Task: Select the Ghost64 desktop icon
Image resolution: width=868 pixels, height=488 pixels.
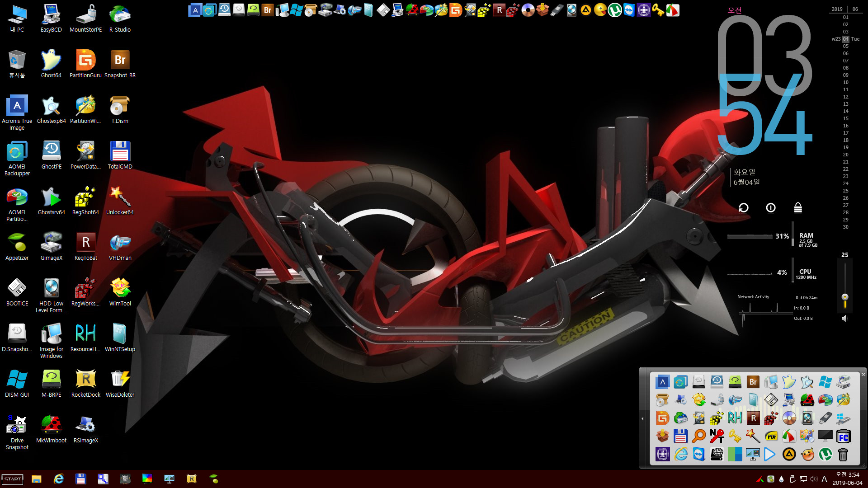Action: tap(51, 64)
